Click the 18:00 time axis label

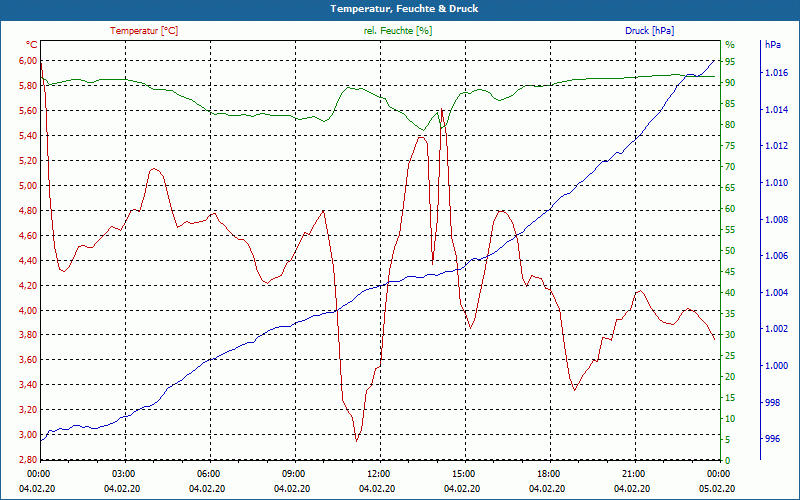pos(548,474)
